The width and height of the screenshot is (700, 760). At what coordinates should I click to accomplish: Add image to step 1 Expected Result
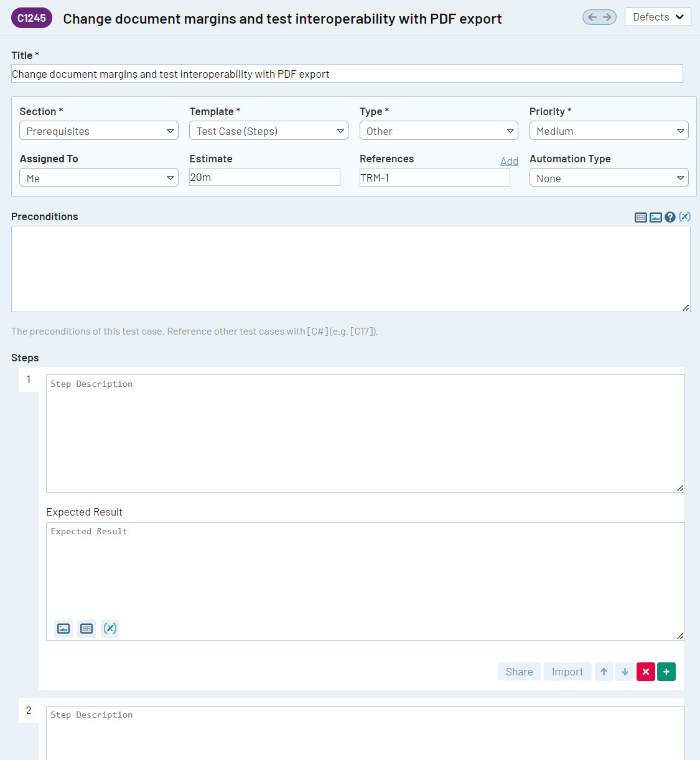tap(63, 628)
